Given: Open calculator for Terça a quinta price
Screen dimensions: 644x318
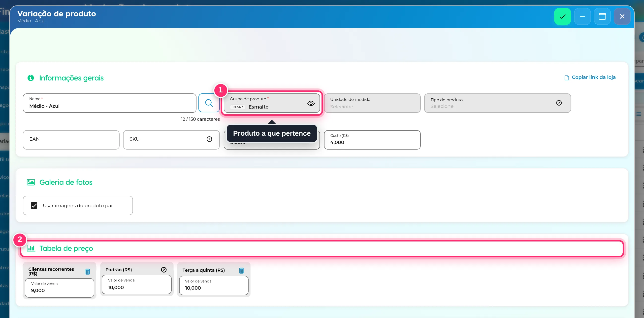Looking at the screenshot, I should [x=241, y=271].
